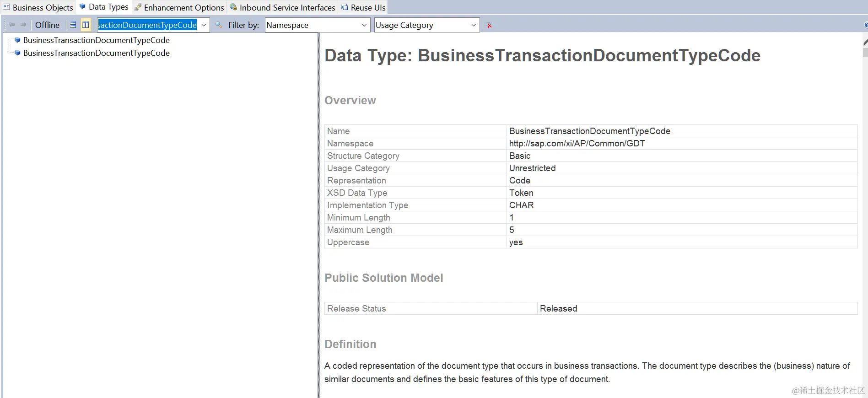Image resolution: width=868 pixels, height=398 pixels.
Task: Open the Namespace filter dropdown
Action: pyautogui.click(x=318, y=25)
